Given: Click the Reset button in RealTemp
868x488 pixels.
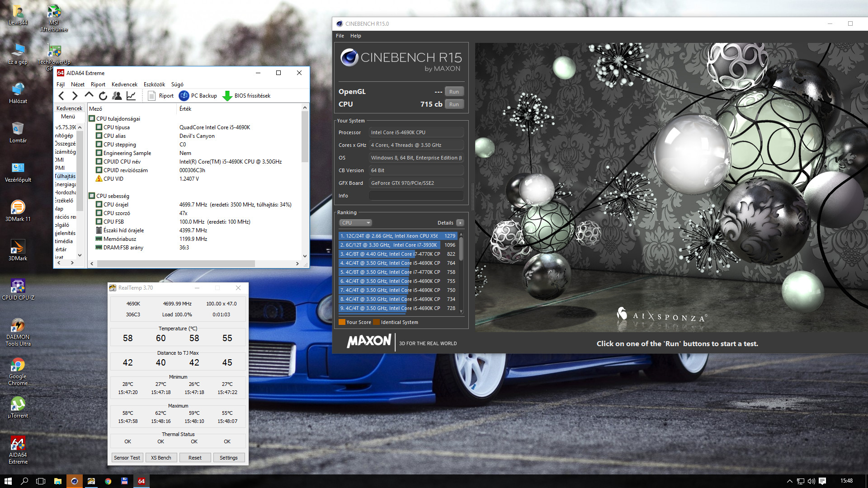Looking at the screenshot, I should click(x=195, y=458).
